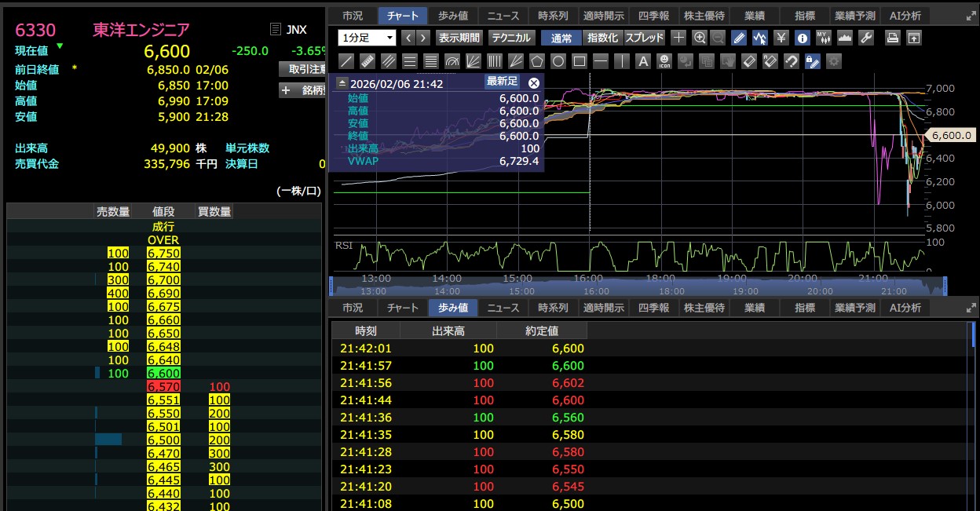Select the green 6,600 price in order book
Image resolution: width=980 pixels, height=511 pixels.
click(163, 374)
